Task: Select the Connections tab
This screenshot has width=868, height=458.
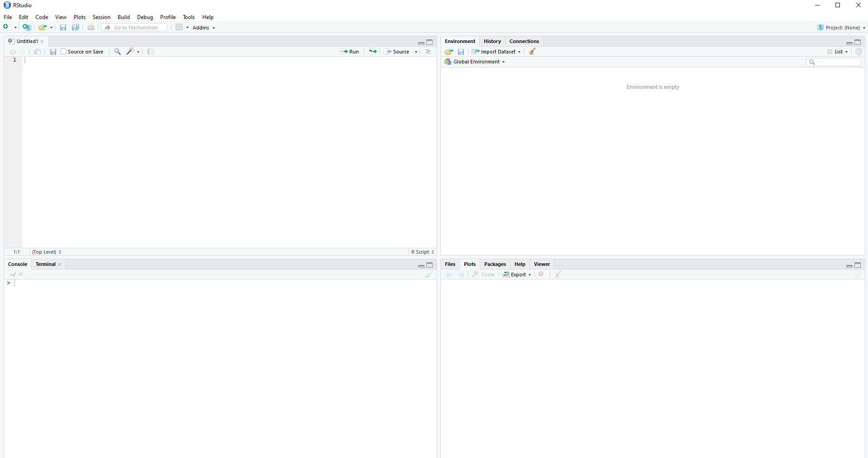Action: [x=524, y=41]
